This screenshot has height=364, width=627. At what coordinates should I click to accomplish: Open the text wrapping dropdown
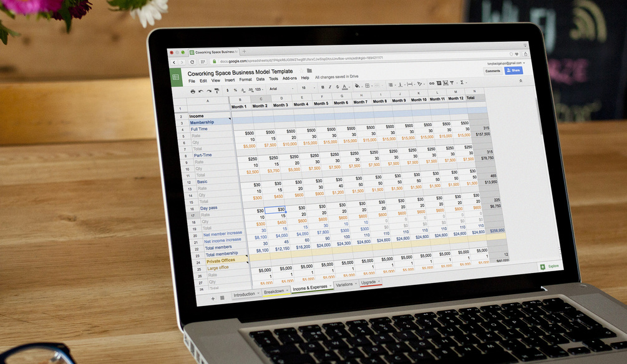(x=411, y=84)
